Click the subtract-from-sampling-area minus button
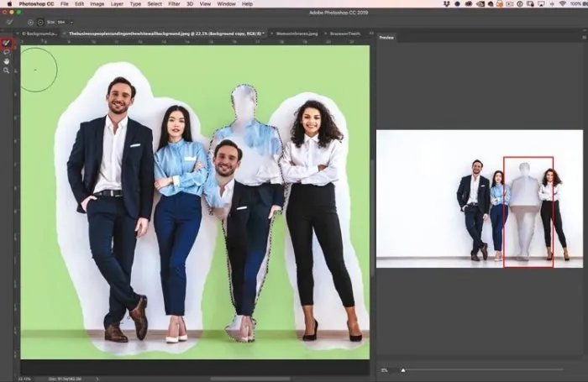Image resolution: width=588 pixels, height=382 pixels. pos(40,21)
